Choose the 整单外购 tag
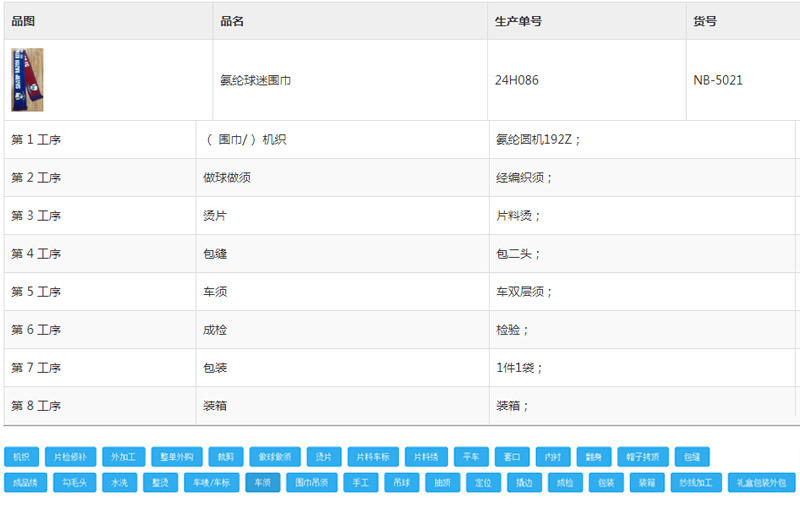The height and width of the screenshot is (520, 800). coord(176,457)
